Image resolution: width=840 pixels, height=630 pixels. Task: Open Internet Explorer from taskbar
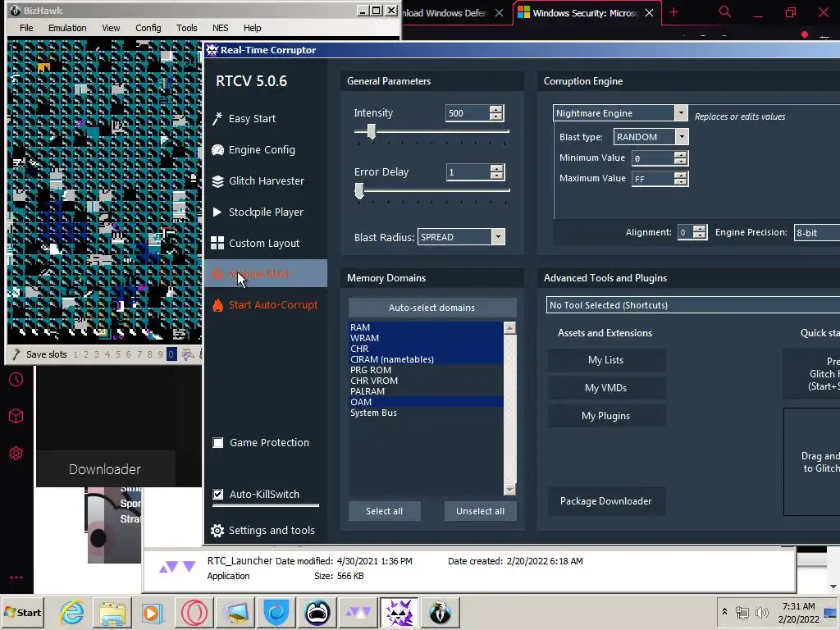pos(72,612)
